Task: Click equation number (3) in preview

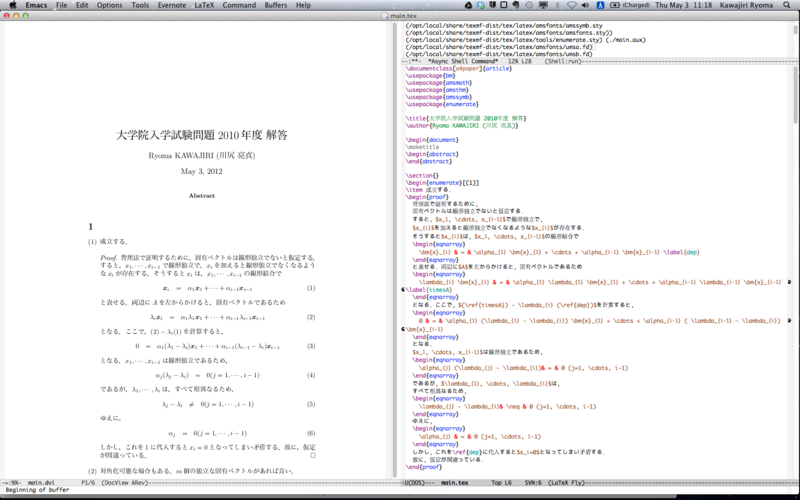Action: [x=311, y=346]
